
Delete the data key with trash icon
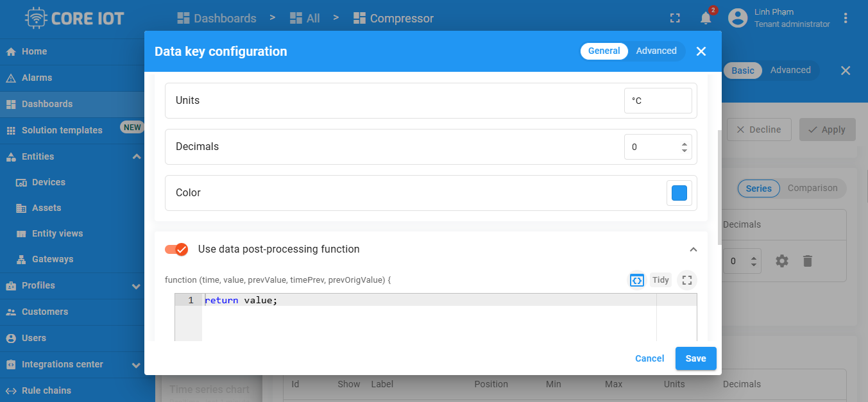808,261
